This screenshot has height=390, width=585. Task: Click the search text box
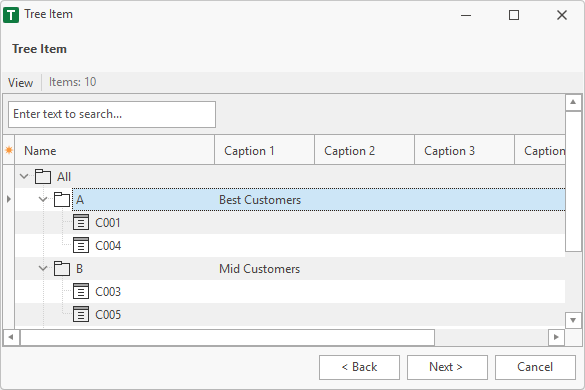tap(112, 114)
